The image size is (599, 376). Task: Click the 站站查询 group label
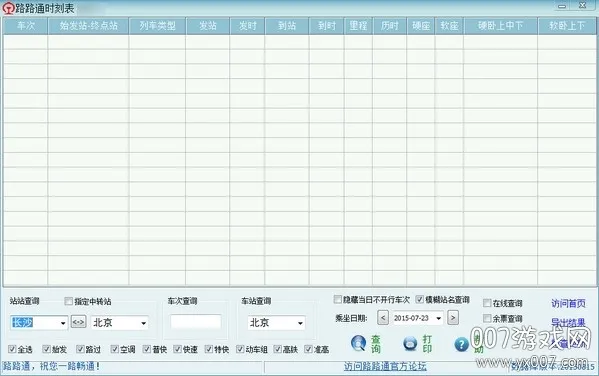24,301
